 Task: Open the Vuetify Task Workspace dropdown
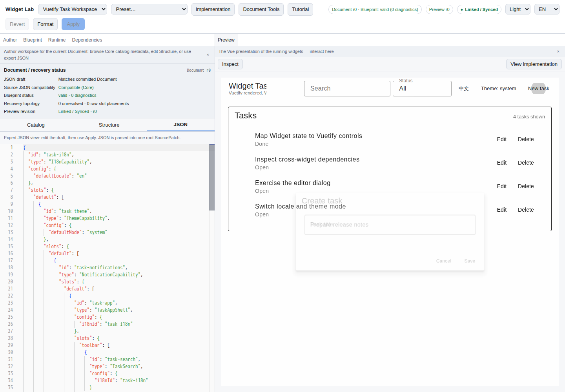coord(73,9)
